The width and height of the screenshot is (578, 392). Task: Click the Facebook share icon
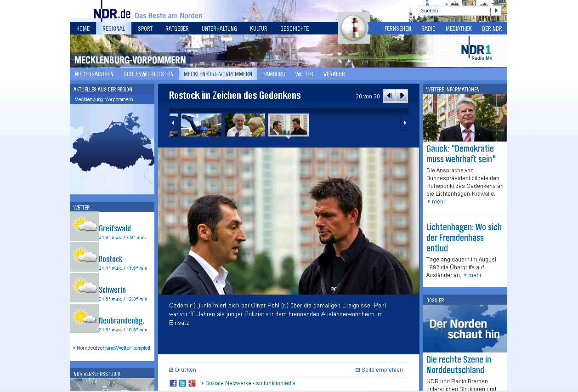coord(173,383)
